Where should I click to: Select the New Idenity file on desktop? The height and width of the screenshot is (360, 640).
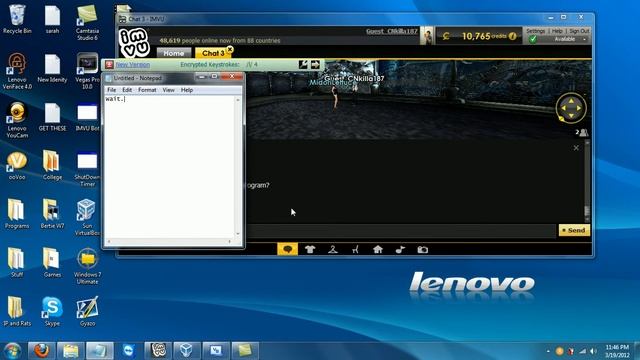pyautogui.click(x=52, y=68)
